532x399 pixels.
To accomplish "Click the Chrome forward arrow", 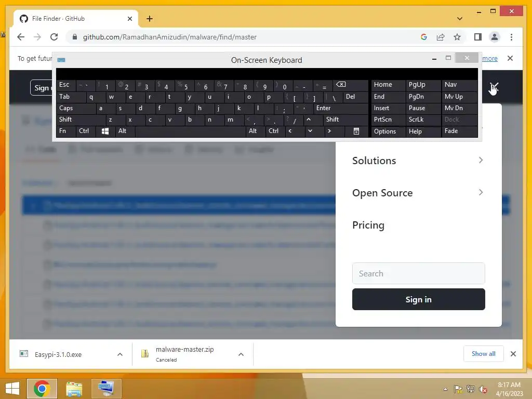I will coord(37,37).
